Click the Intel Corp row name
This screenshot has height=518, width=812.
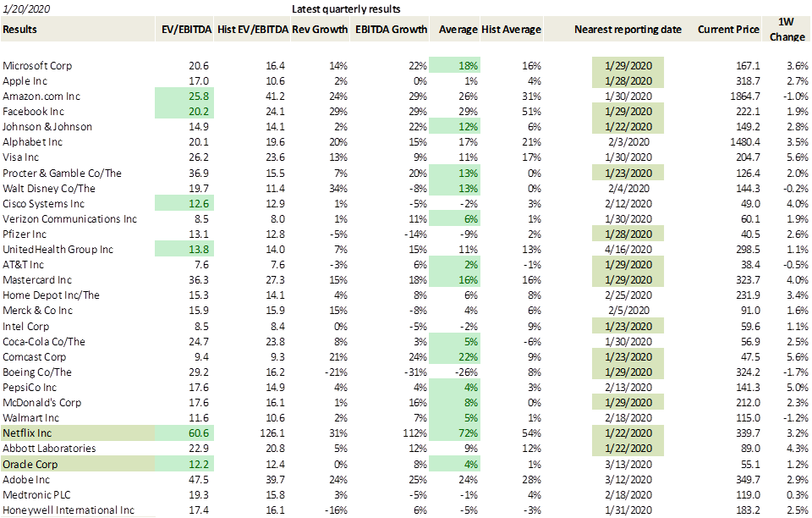[x=26, y=327]
